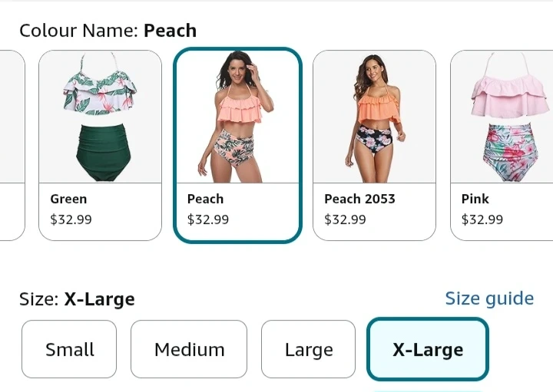Screen dimensions: 553x392
Task: Click the Peach 2053 card's $32.99 price
Action: pyautogui.click(x=345, y=219)
